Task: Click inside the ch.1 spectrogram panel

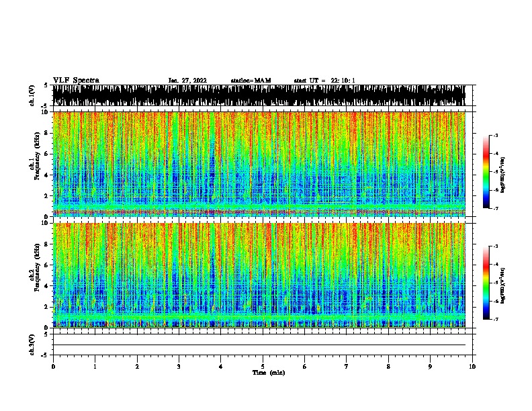Action: tap(259, 164)
